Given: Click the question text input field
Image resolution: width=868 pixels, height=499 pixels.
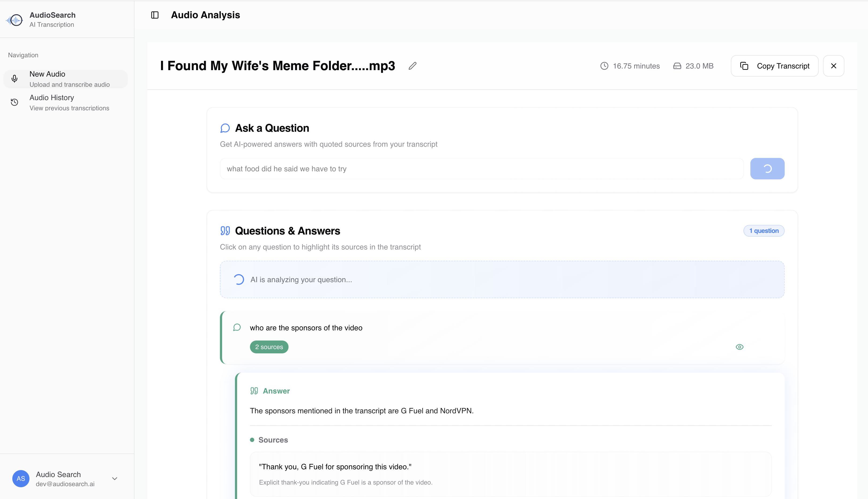Looking at the screenshot, I should click(481, 169).
